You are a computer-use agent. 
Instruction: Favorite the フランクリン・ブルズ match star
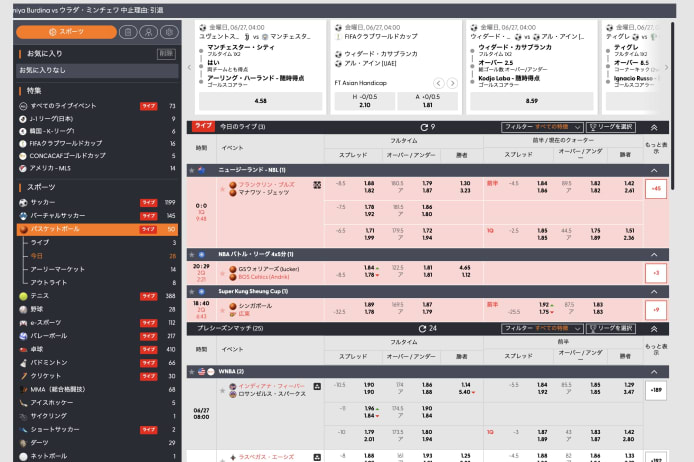pyautogui.click(x=222, y=189)
